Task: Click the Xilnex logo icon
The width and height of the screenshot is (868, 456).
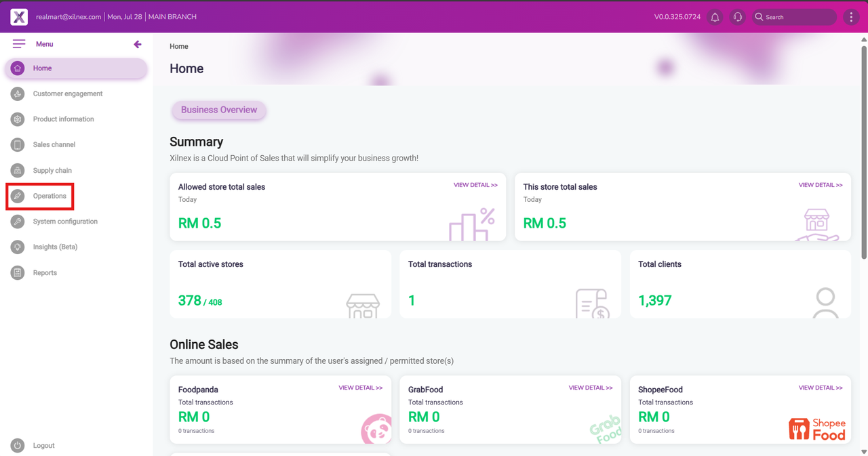Action: [x=19, y=17]
